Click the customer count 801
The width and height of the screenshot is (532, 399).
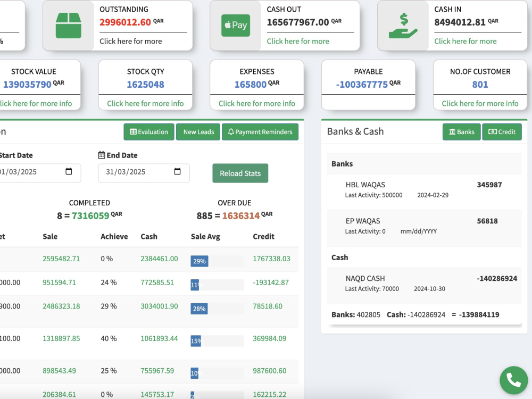pyautogui.click(x=480, y=85)
